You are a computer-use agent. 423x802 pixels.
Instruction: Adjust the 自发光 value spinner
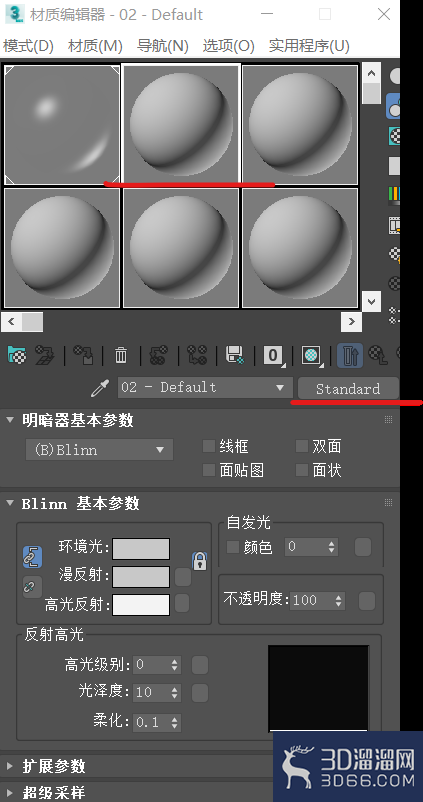(332, 547)
